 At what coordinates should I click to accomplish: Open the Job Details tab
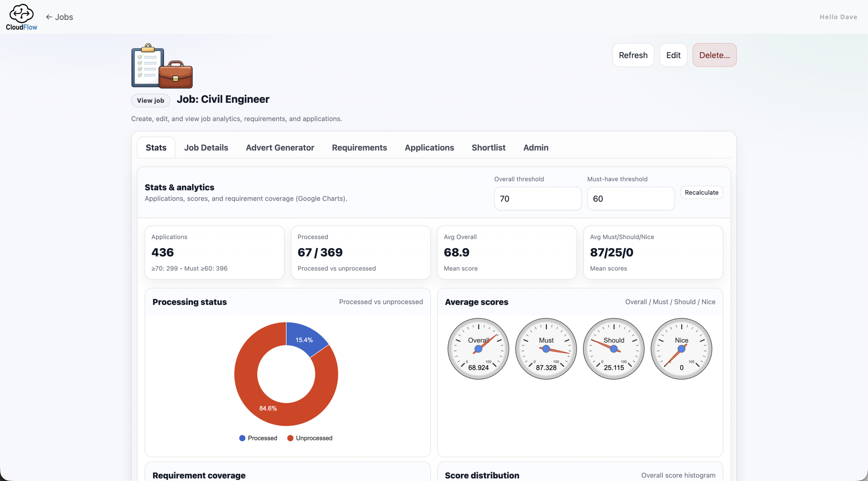[206, 147]
